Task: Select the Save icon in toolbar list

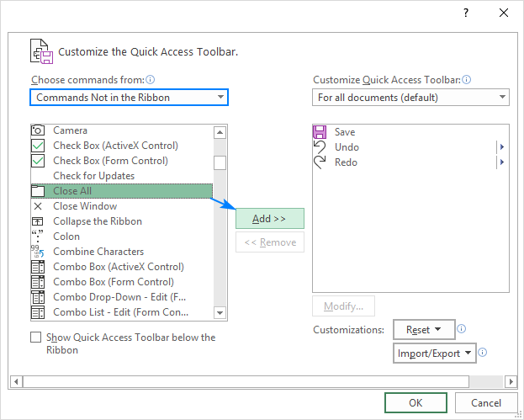Action: coord(320,132)
